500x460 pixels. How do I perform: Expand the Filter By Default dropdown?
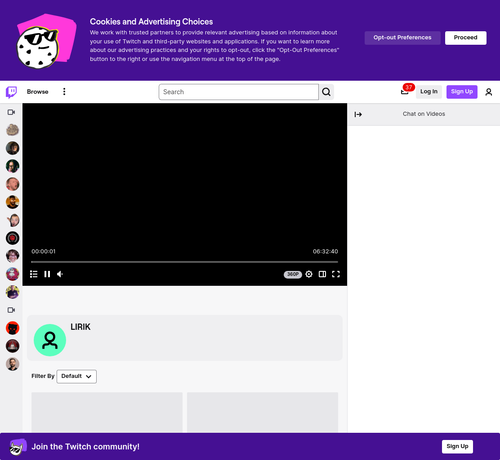click(77, 376)
